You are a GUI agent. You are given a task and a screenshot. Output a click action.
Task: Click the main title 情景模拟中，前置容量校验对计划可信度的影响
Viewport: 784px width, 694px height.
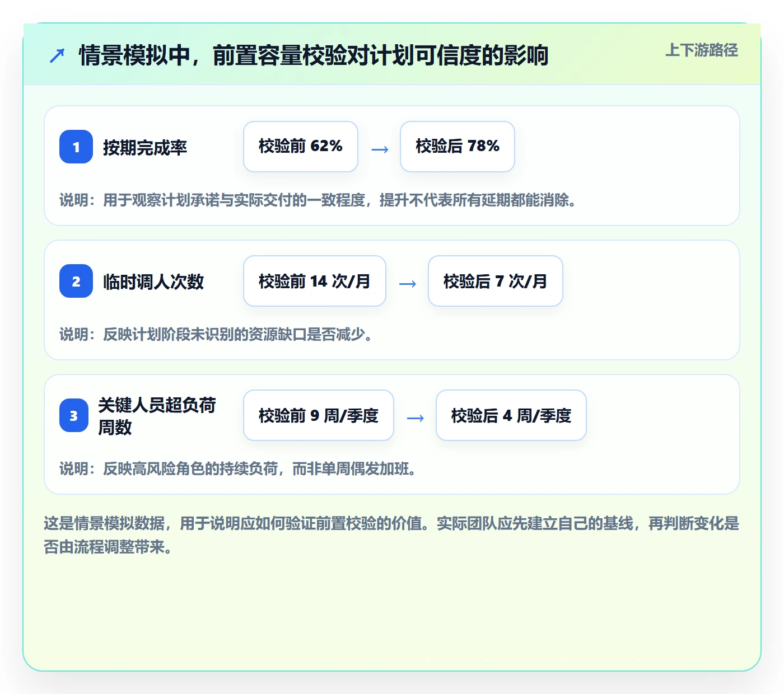(314, 55)
